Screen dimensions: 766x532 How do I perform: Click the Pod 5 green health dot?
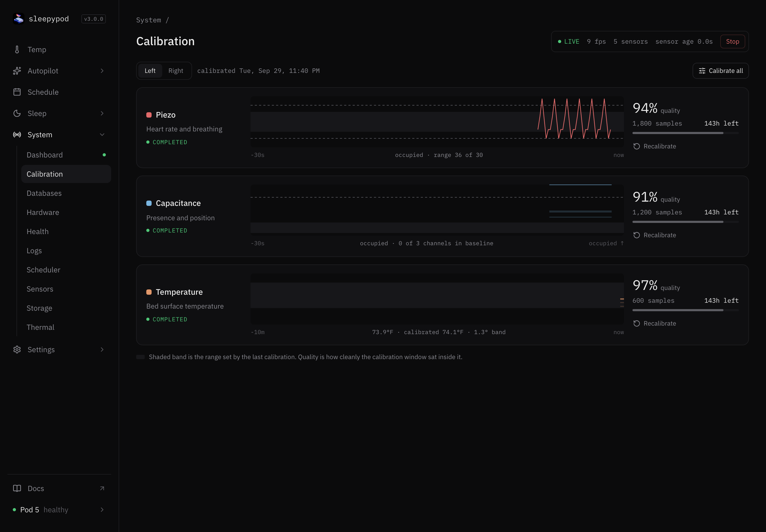point(14,510)
